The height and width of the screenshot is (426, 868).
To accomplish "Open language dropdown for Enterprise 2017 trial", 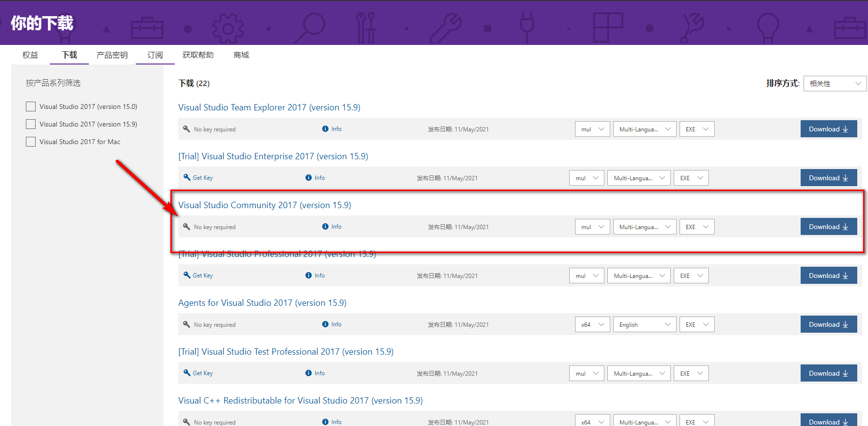I will tap(639, 178).
